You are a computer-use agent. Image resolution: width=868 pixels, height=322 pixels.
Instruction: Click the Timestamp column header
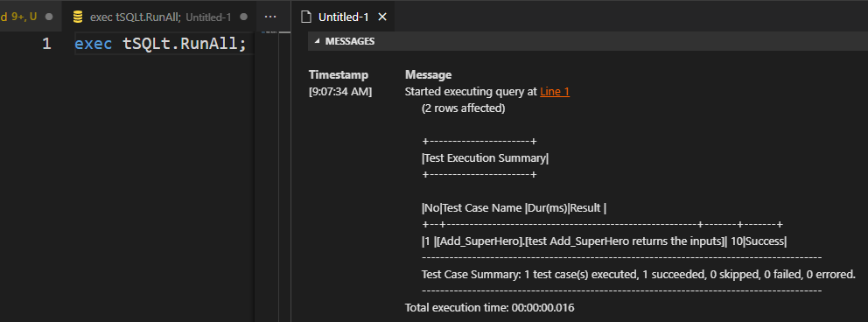click(x=339, y=74)
